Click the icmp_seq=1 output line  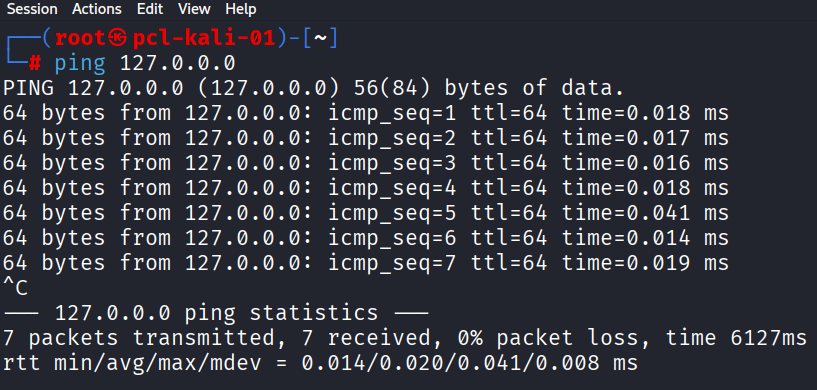pyautogui.click(x=366, y=113)
